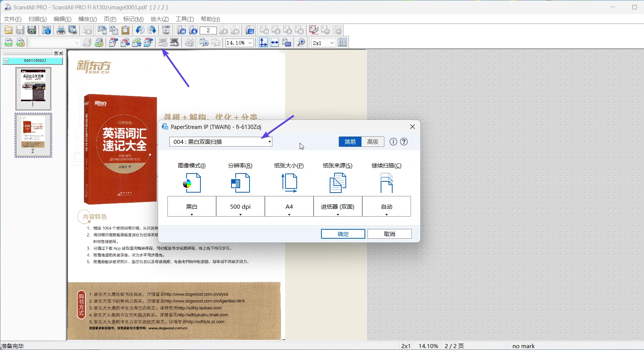Open the 进纸器 (双面) paper source dropdown
This screenshot has height=350, width=644.
pos(338,206)
